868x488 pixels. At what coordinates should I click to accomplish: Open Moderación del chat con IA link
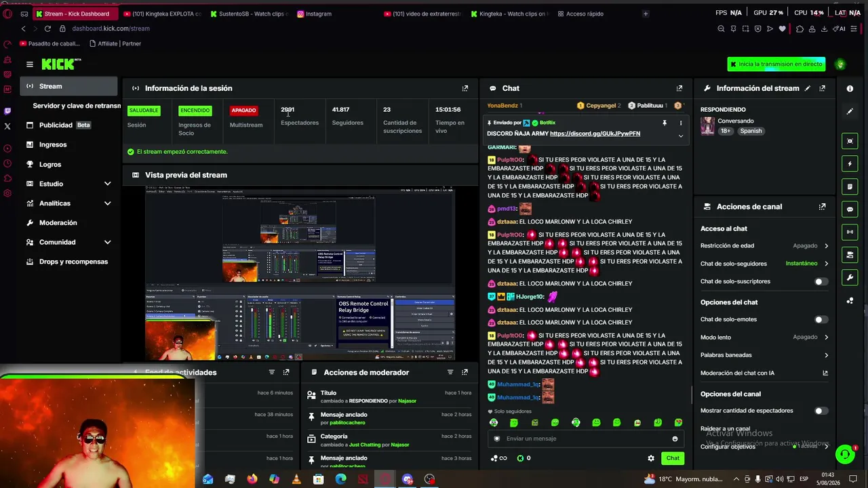pos(764,373)
